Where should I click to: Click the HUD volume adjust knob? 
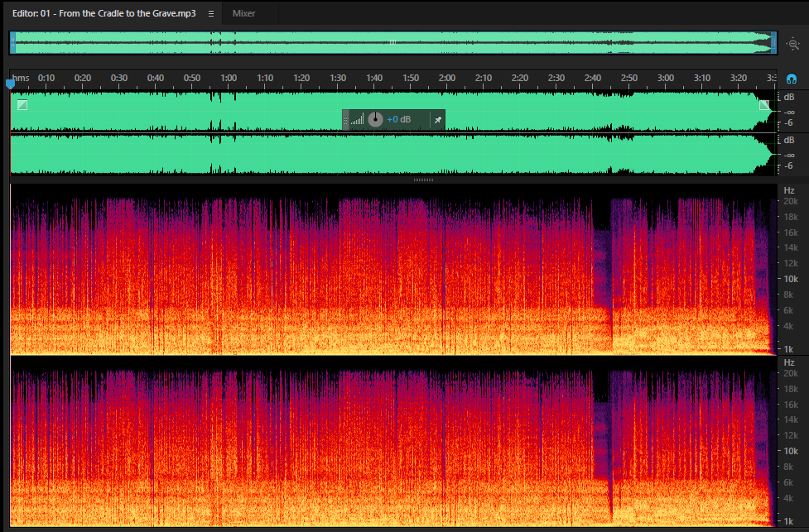[x=376, y=120]
